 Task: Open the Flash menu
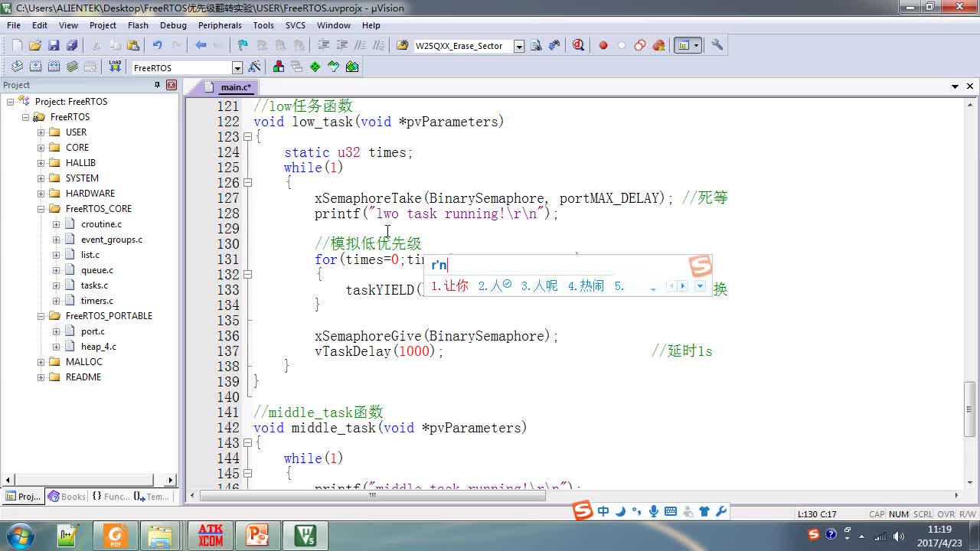[x=138, y=25]
